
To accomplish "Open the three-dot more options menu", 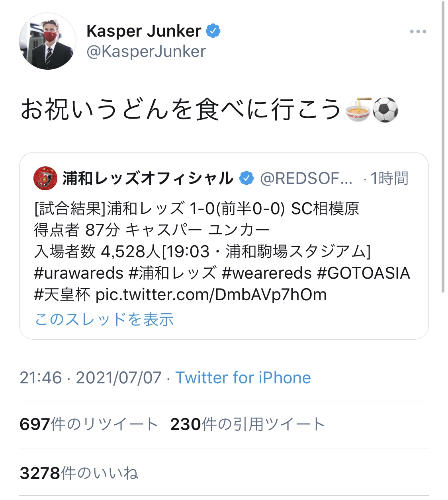I will [418, 31].
